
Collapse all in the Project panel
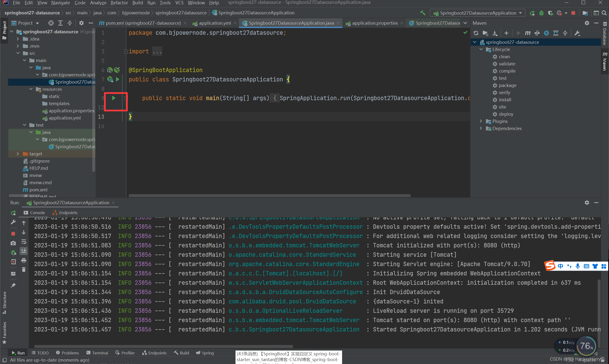point(70,23)
